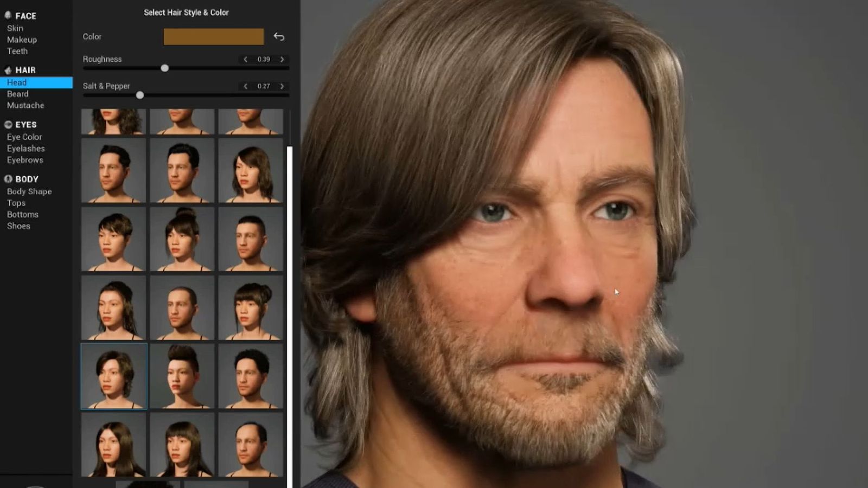Increase Roughness with right arrow

click(x=282, y=60)
